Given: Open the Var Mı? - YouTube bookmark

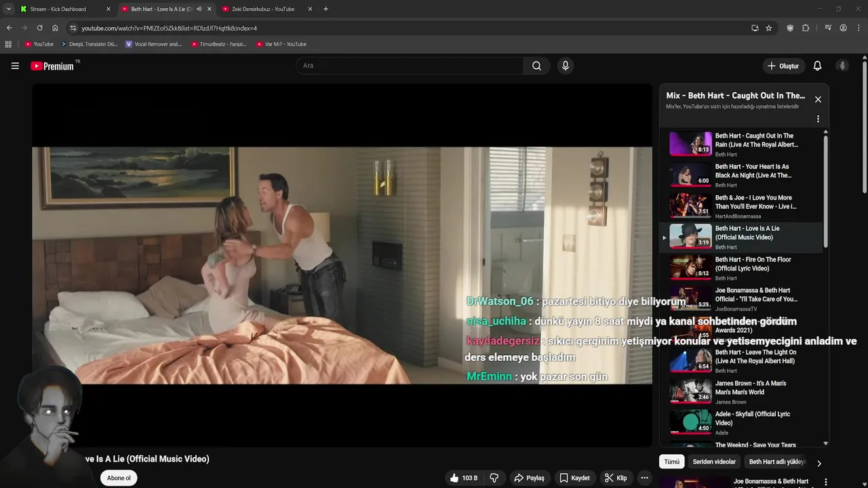Looking at the screenshot, I should pyautogui.click(x=281, y=44).
